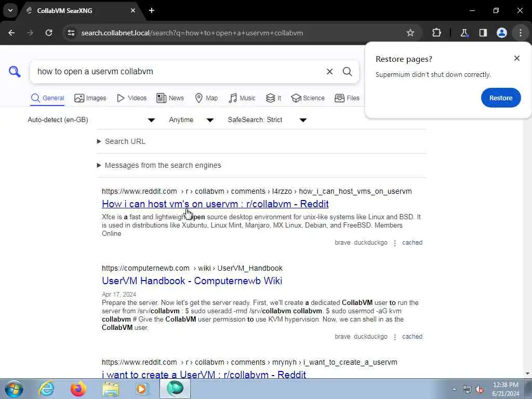Switch to the Videos tab

tap(131, 98)
